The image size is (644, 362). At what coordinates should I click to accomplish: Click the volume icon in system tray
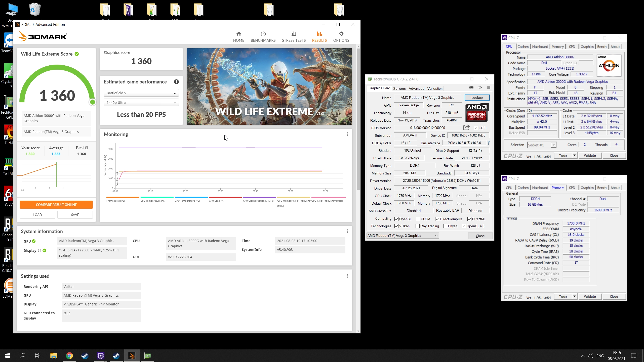click(590, 356)
